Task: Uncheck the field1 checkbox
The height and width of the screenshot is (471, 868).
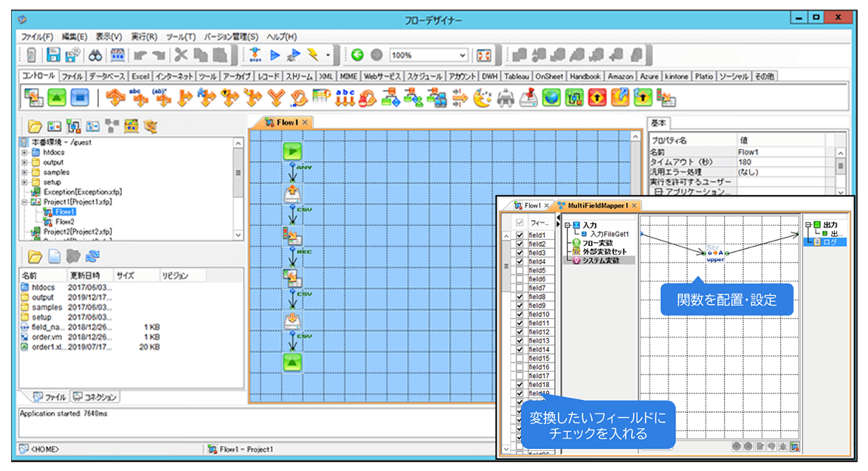Action: tap(520, 235)
